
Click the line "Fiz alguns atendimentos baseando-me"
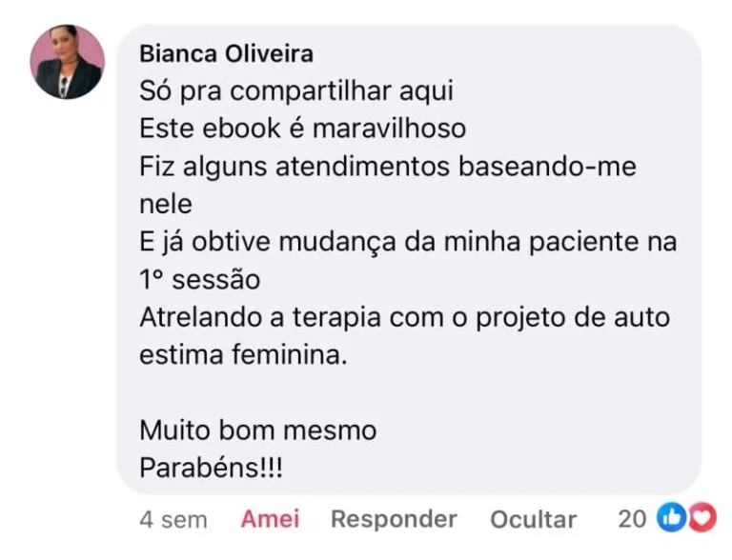387,167
